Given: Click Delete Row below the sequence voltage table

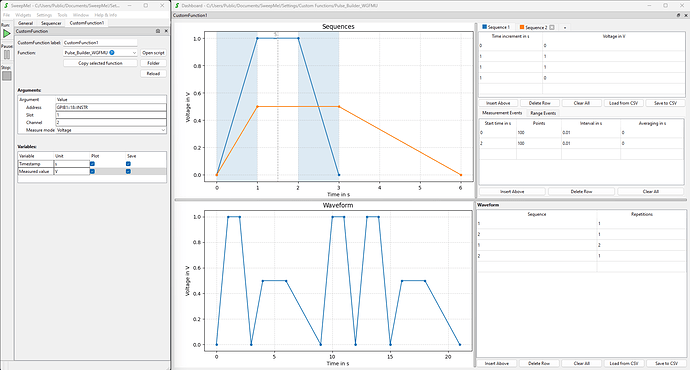Looking at the screenshot, I should pyautogui.click(x=540, y=103).
